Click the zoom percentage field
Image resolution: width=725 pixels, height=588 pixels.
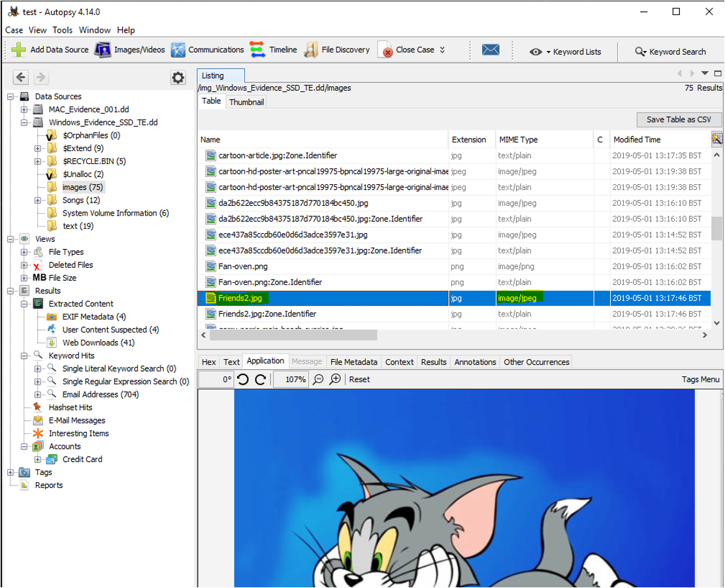click(x=291, y=380)
